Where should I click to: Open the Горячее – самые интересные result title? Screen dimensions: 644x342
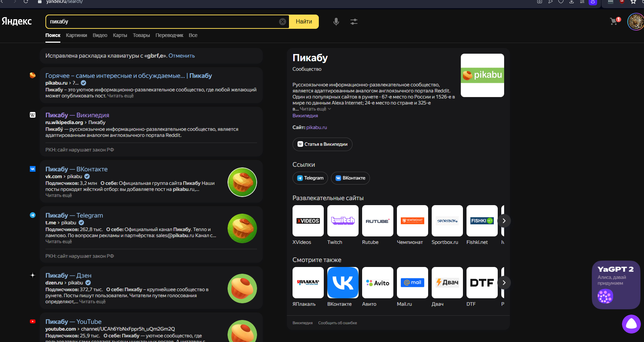129,76
